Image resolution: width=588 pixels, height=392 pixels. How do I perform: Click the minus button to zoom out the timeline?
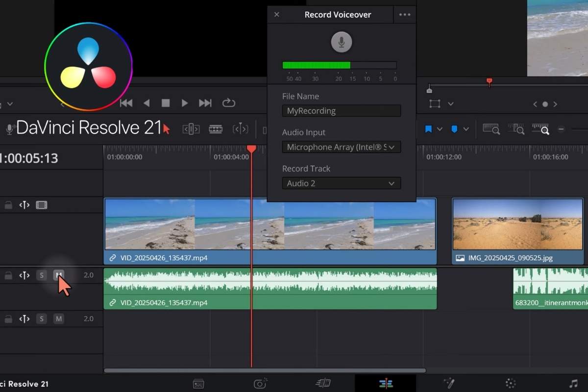pyautogui.click(x=562, y=129)
